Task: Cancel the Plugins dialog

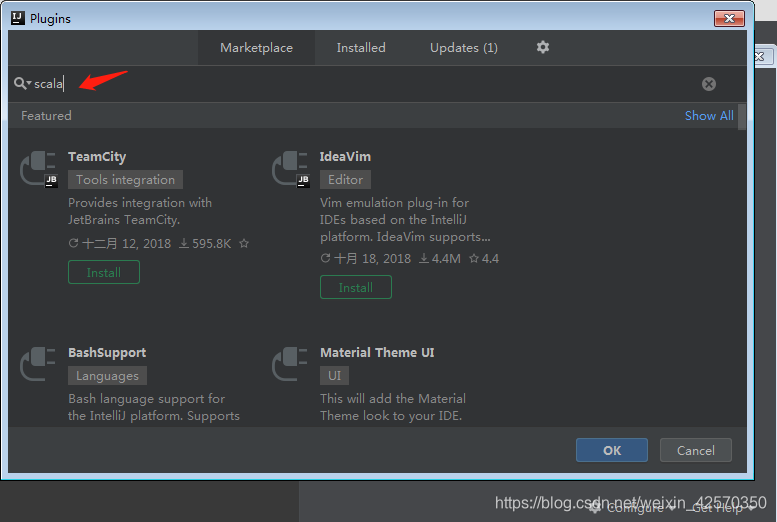Action: (696, 450)
